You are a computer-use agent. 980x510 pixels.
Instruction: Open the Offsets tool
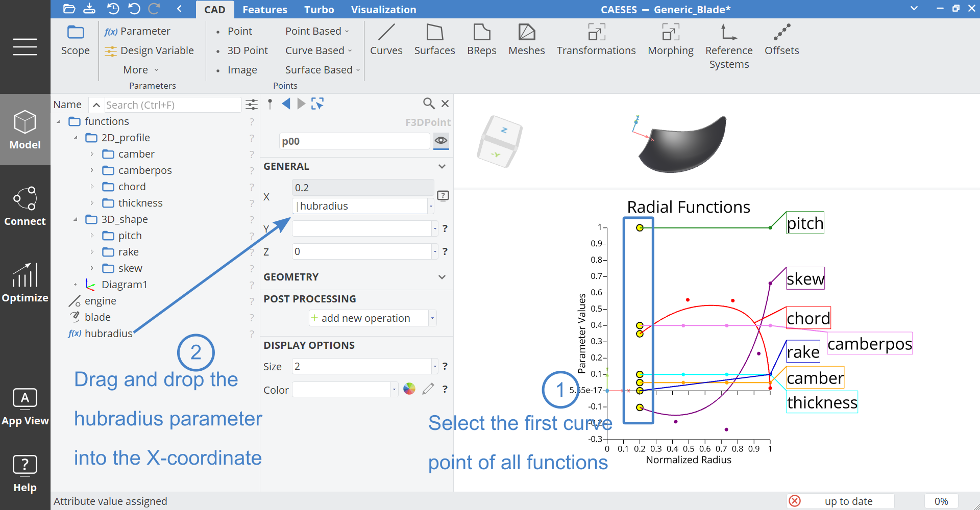781,39
